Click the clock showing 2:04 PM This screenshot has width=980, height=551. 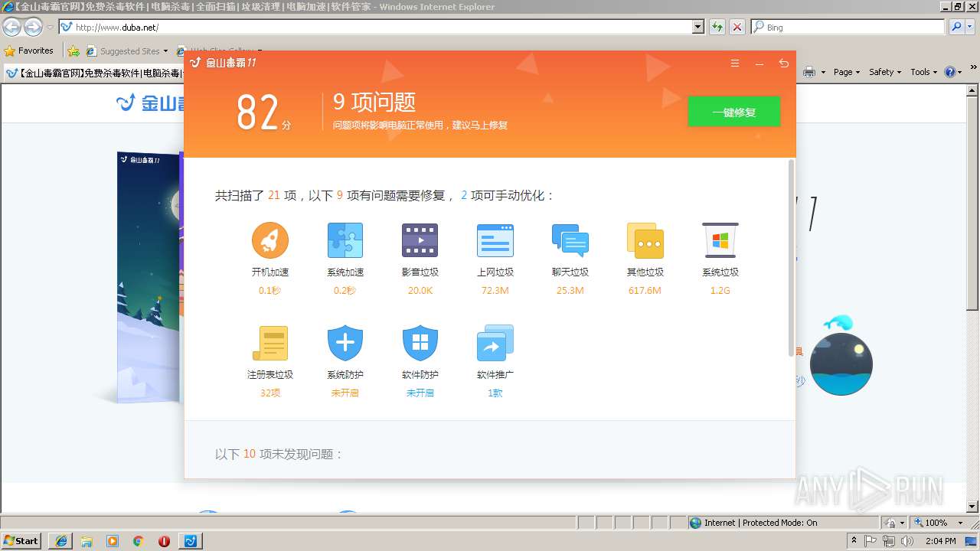point(941,541)
